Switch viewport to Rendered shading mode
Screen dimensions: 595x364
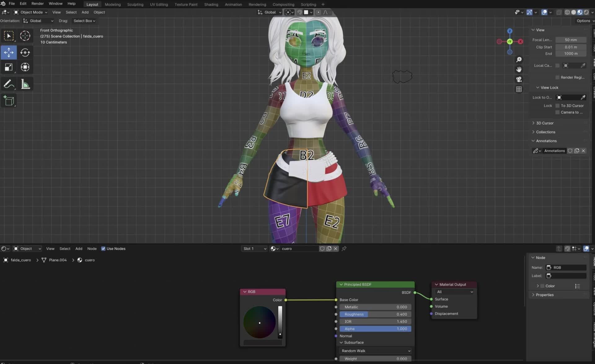point(587,12)
